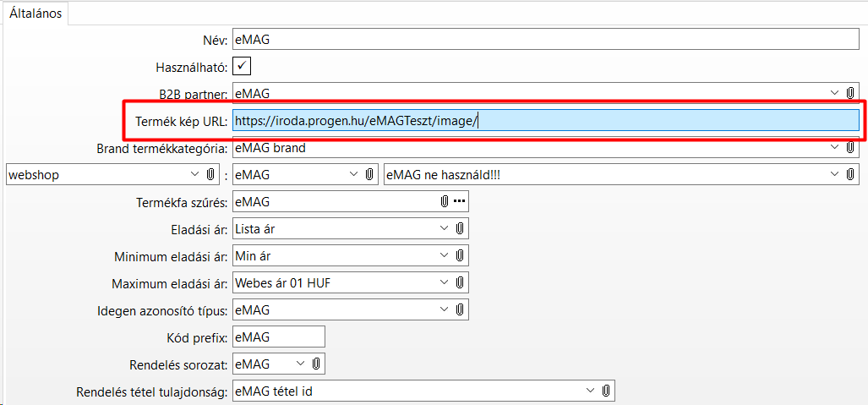
Task: Click 'Min ár' value text
Action: coord(253,254)
